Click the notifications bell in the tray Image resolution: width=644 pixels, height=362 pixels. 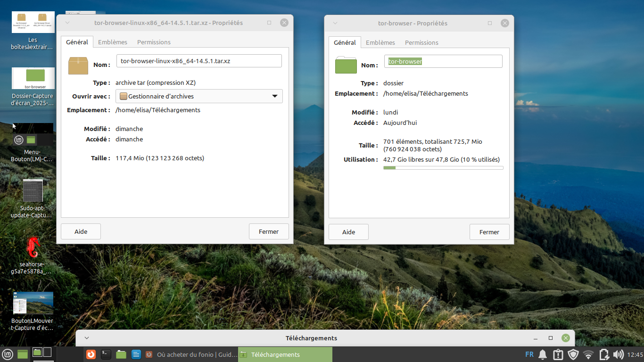tap(543, 354)
